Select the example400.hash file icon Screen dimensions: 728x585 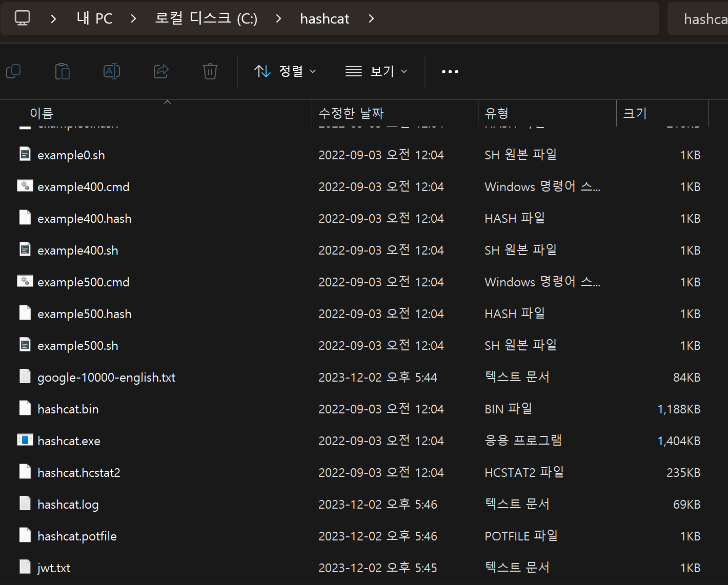pyautogui.click(x=25, y=217)
